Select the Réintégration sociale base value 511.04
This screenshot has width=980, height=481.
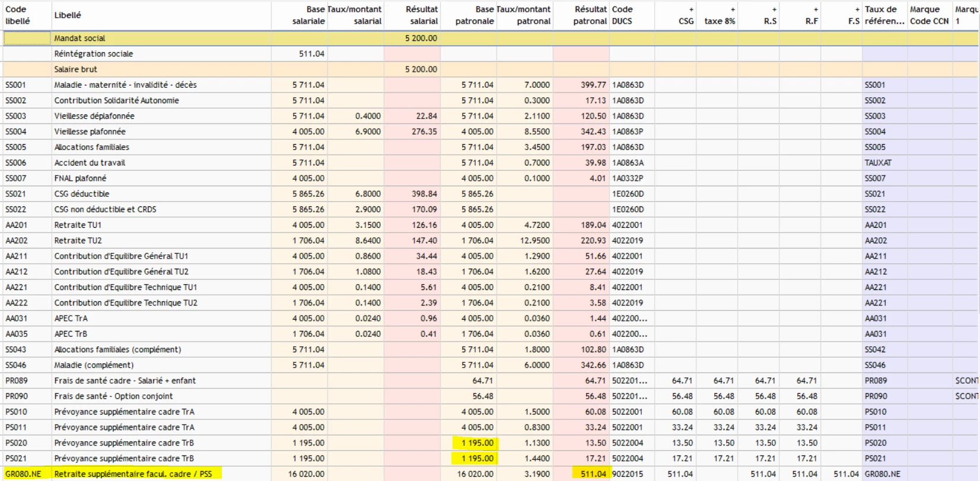311,54
